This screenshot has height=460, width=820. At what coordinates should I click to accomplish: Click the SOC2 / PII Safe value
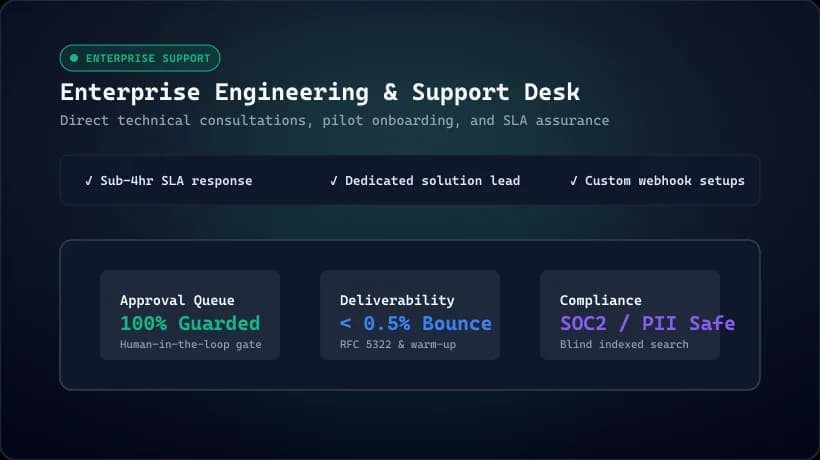pyautogui.click(x=647, y=324)
